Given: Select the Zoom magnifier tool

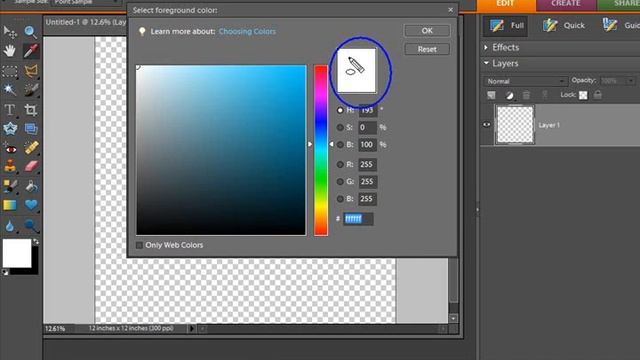Looking at the screenshot, I should 31,32.
